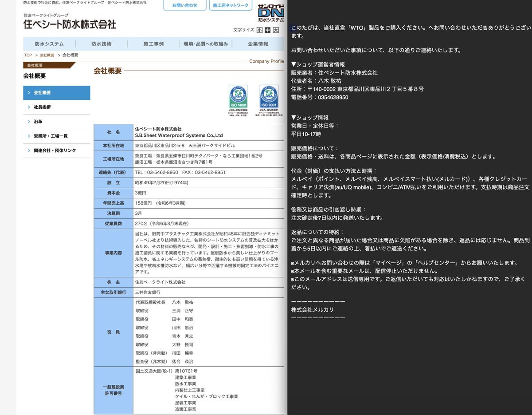This screenshot has height=415, width=532.
Task: Set font size to 大
Action: [x=276, y=30]
